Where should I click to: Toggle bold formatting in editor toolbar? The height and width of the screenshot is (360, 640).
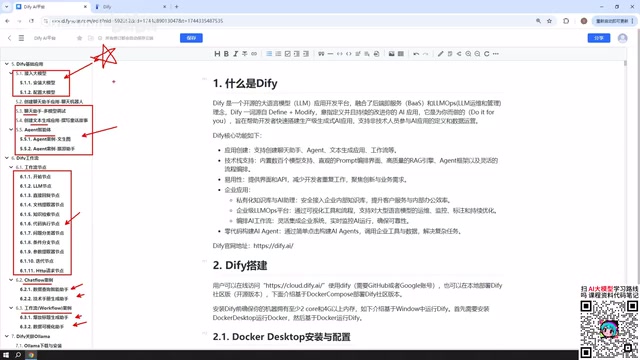[x=226, y=54]
